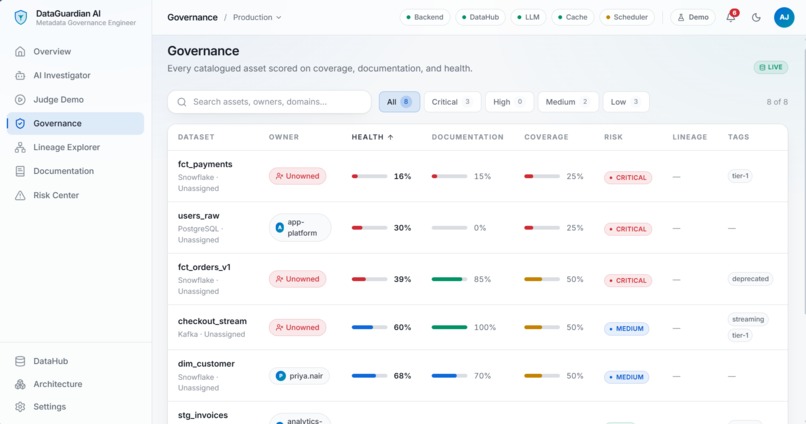Viewport: 806px width, 424px height.
Task: Click the priya.nair owner avatar icon
Action: pos(281,376)
